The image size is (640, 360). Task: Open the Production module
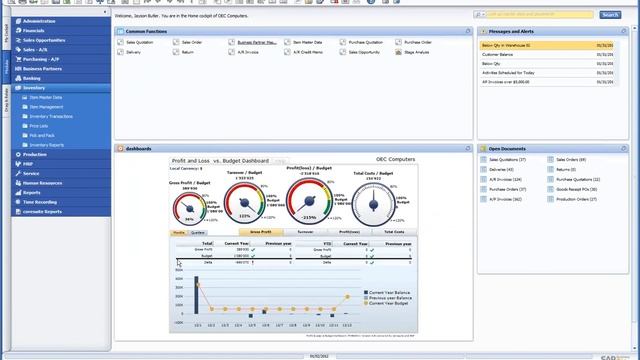coord(61,154)
